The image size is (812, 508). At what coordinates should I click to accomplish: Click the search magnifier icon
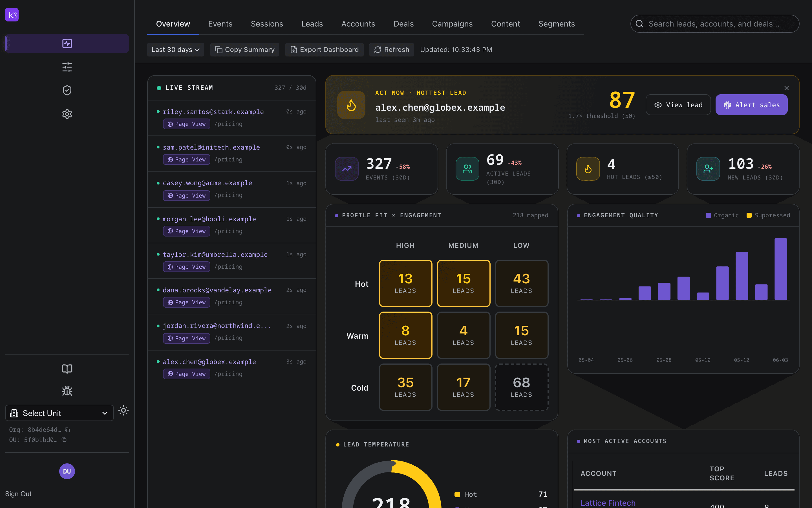(639, 24)
